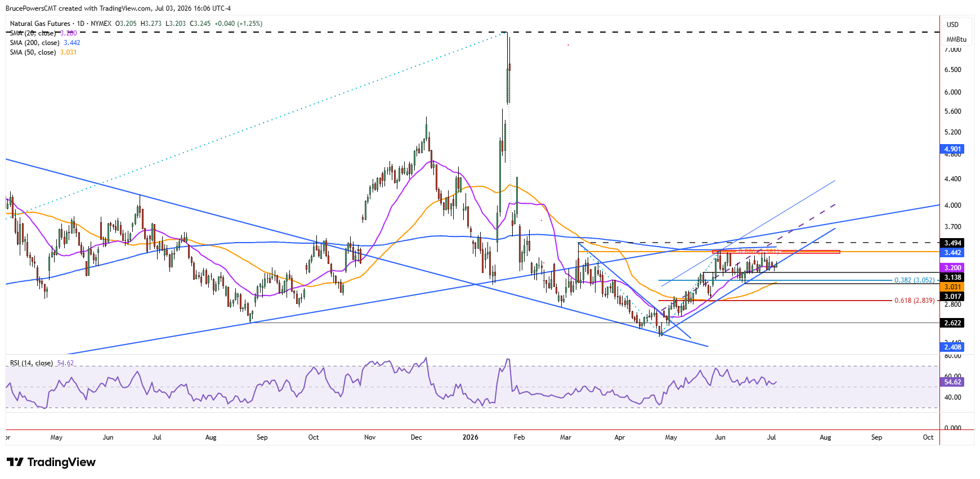Click the 3.700 price scale tick
Screen dimensions: 980x479
[953, 227]
